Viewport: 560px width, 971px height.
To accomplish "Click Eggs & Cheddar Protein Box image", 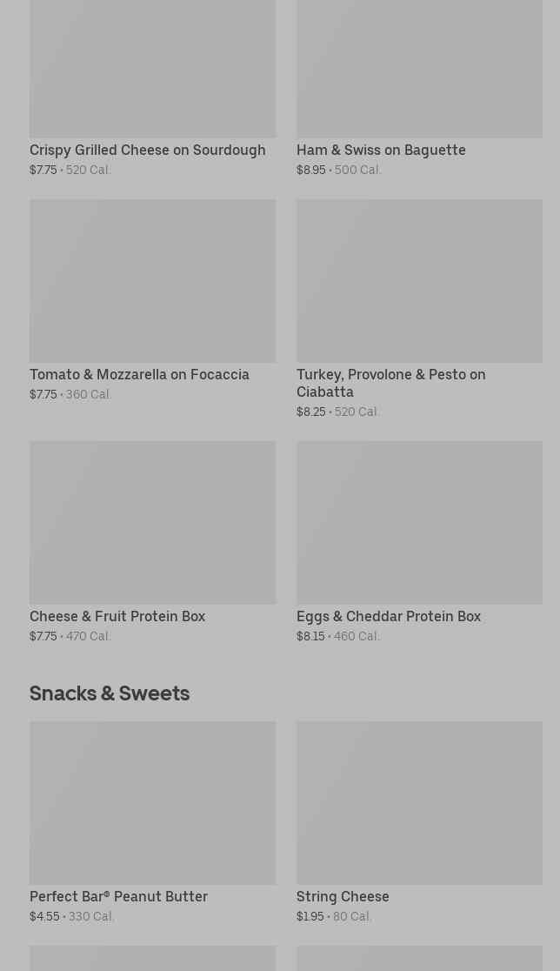I will (419, 522).
